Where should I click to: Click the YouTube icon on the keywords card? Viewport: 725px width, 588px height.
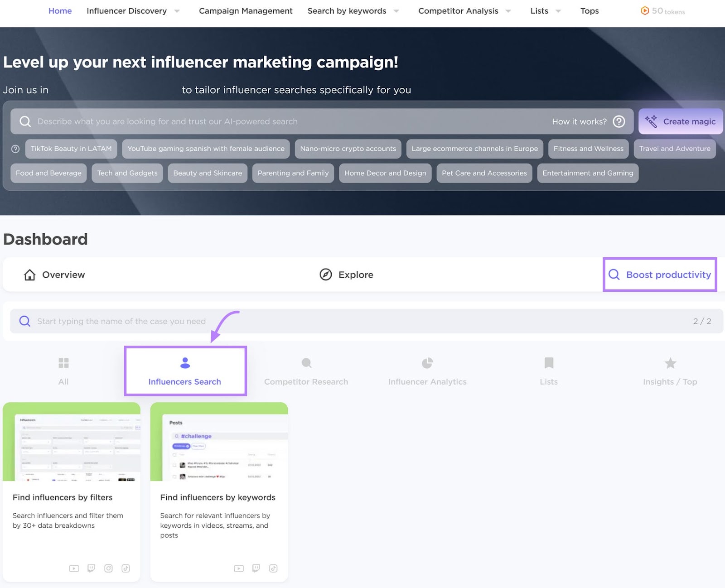[x=239, y=568]
